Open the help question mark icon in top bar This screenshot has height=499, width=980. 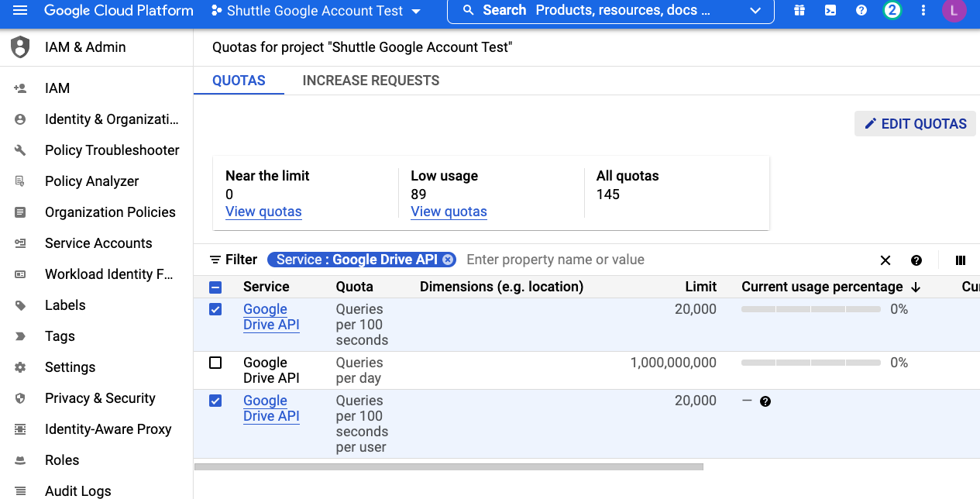click(861, 11)
